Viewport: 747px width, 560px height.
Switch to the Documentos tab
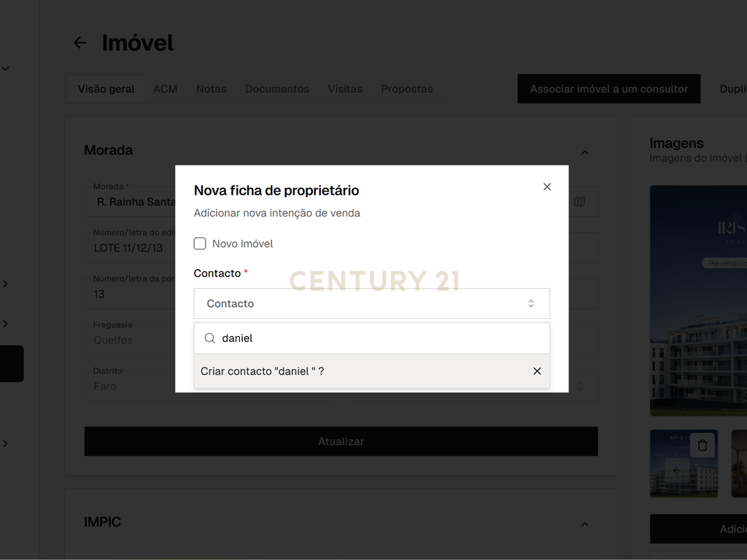pos(276,89)
